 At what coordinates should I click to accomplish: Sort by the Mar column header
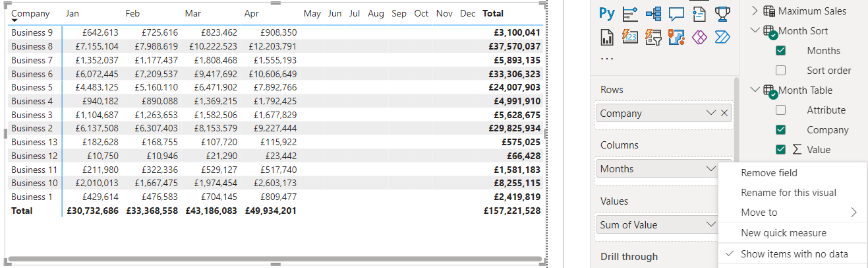193,13
